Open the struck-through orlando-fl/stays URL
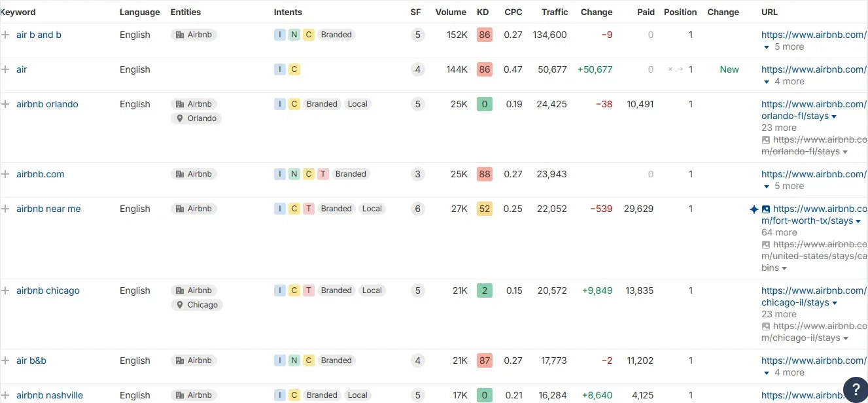 coord(814,145)
